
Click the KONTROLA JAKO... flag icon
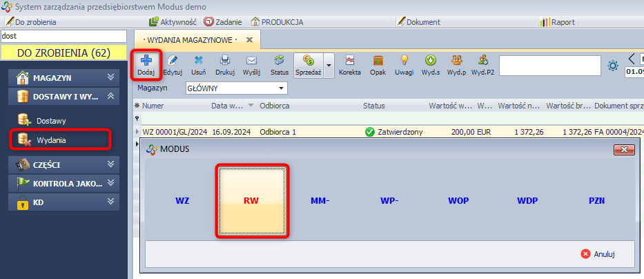point(23,183)
